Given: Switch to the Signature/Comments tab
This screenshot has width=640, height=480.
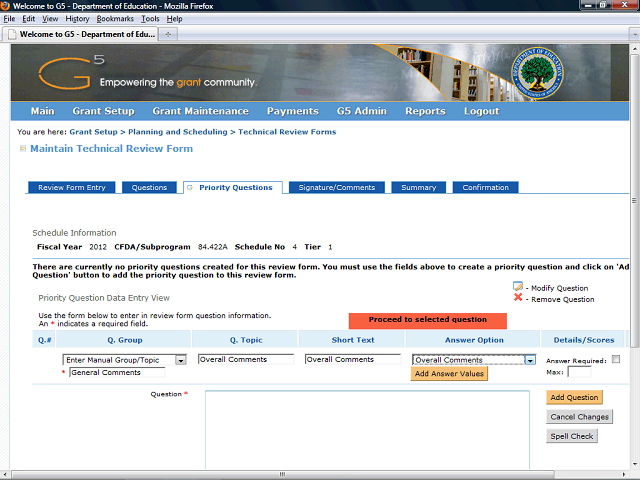Looking at the screenshot, I should [337, 187].
